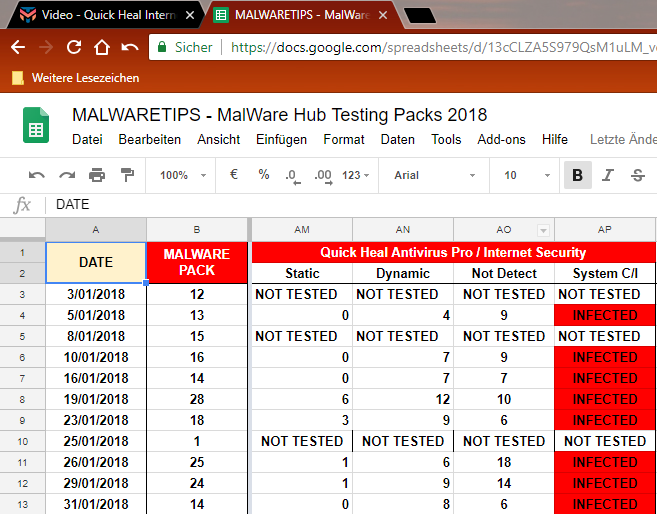657x514 pixels.
Task: Open the zoom 100% dropdown
Action: coord(183,175)
